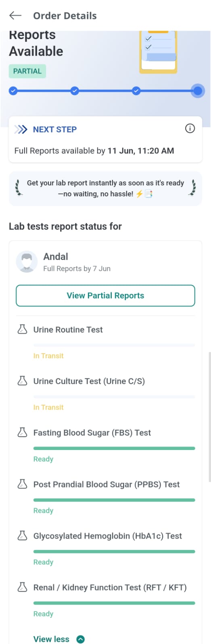Select the final highlighted progress step circle
211x644 pixels.
[x=198, y=91]
